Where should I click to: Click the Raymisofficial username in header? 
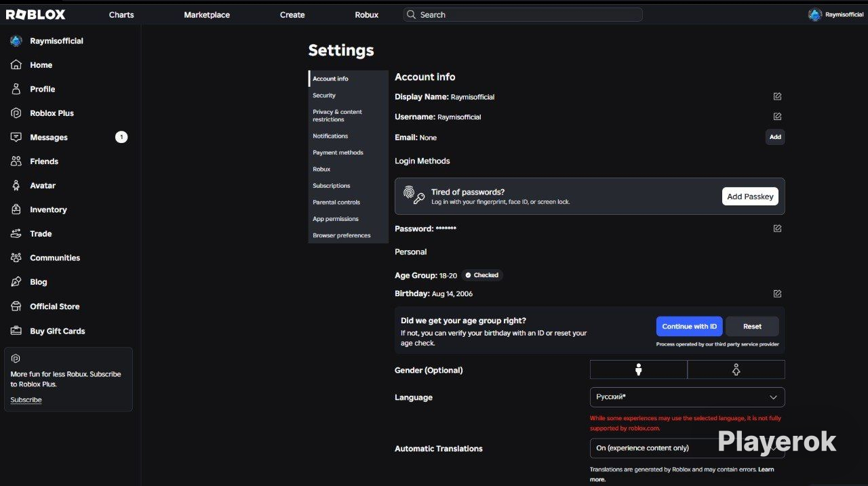point(844,15)
